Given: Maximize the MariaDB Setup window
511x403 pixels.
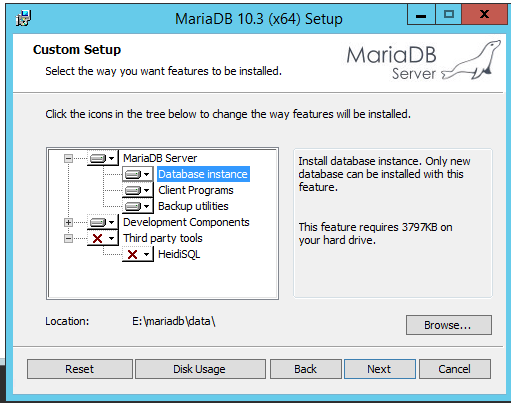Looking at the screenshot, I should point(449,15).
